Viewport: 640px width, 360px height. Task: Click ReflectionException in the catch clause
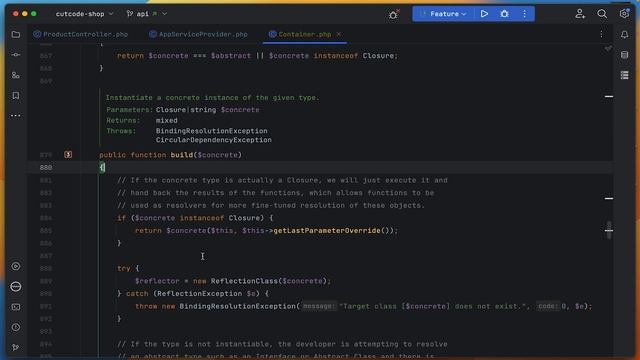(x=200, y=293)
